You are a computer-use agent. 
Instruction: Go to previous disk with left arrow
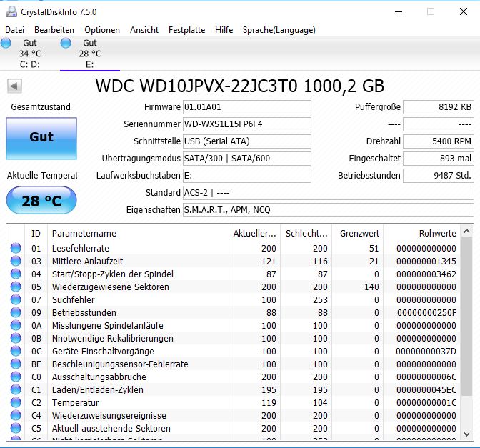coord(14,86)
